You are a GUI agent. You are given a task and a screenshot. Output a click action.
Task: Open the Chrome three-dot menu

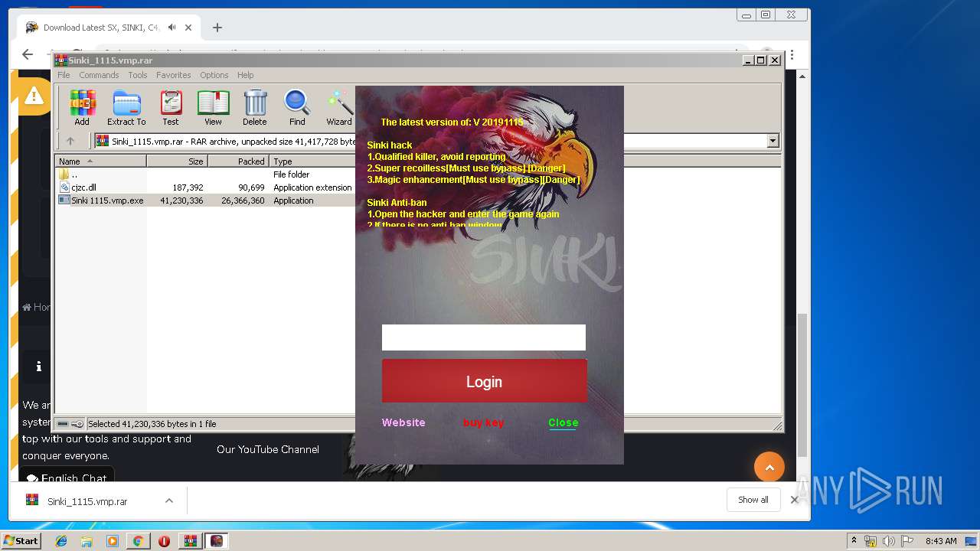[x=792, y=55]
